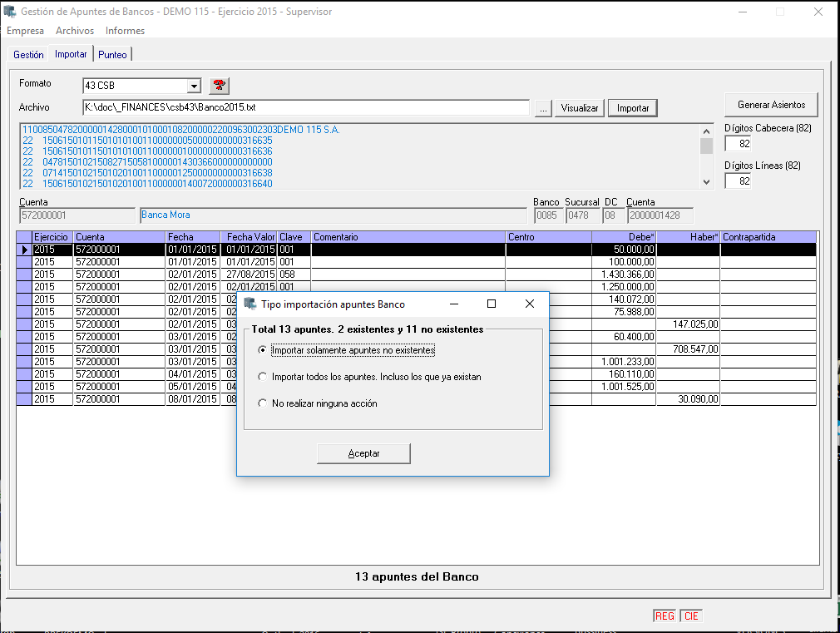Open the Empresa menu
Screen dimensions: 840x633
click(x=25, y=31)
